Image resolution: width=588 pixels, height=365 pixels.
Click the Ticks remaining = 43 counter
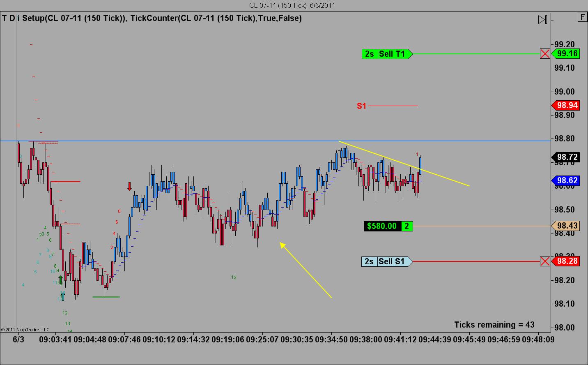(494, 325)
